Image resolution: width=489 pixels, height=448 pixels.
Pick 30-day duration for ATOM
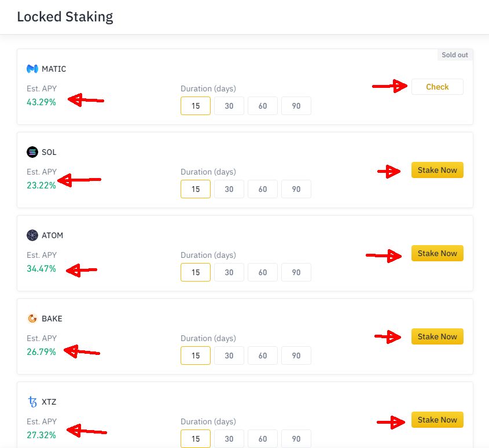click(229, 272)
